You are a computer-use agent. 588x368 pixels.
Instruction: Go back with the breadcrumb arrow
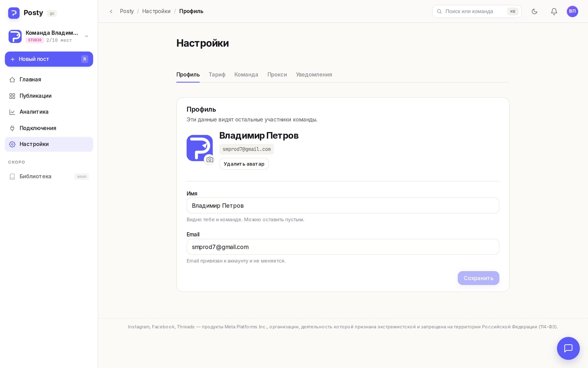(111, 11)
